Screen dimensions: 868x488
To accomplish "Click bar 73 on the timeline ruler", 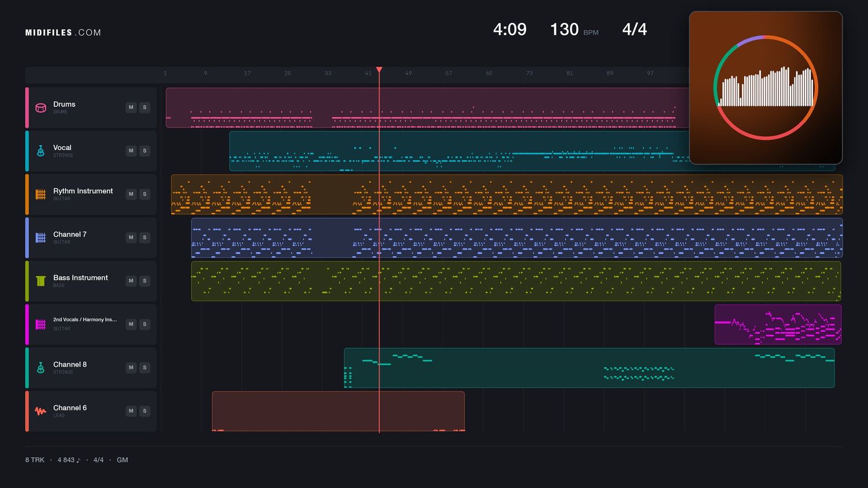I will click(x=529, y=73).
